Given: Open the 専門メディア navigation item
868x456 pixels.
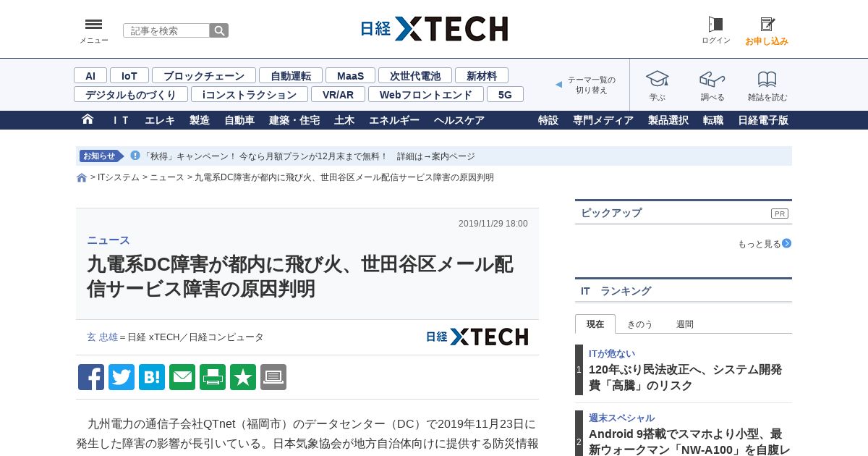Looking at the screenshot, I should coord(603,120).
